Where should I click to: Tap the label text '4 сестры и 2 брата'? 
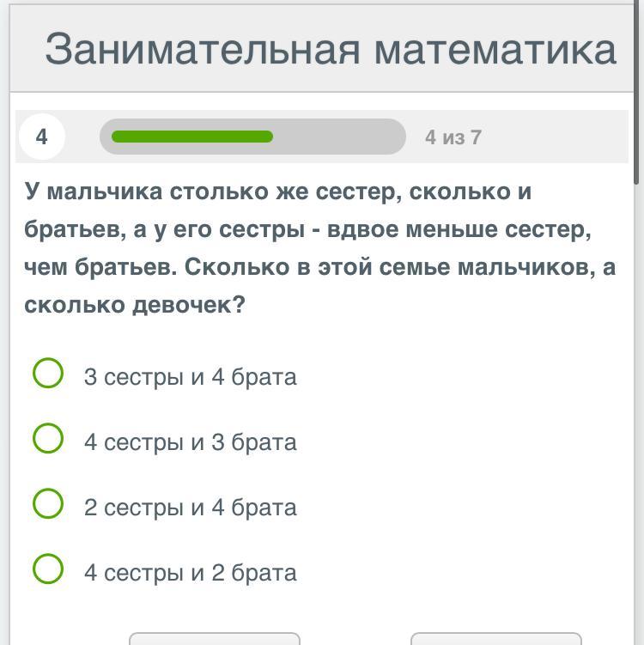pos(190,573)
